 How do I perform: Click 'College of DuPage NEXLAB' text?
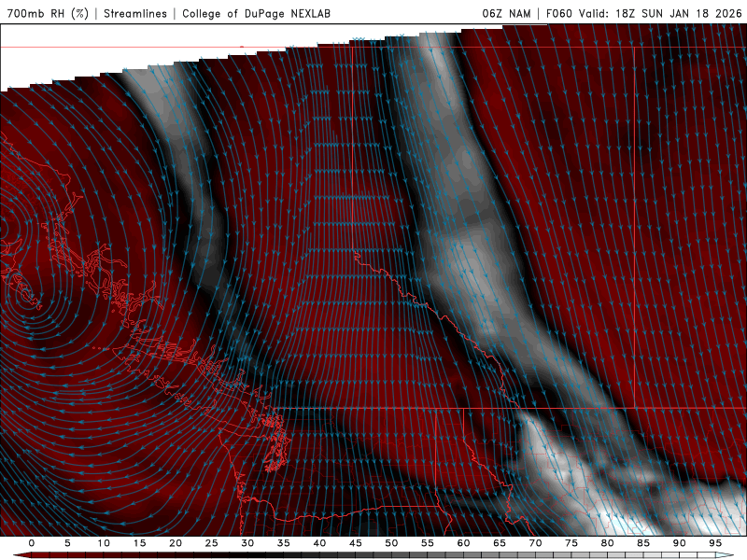click(256, 13)
